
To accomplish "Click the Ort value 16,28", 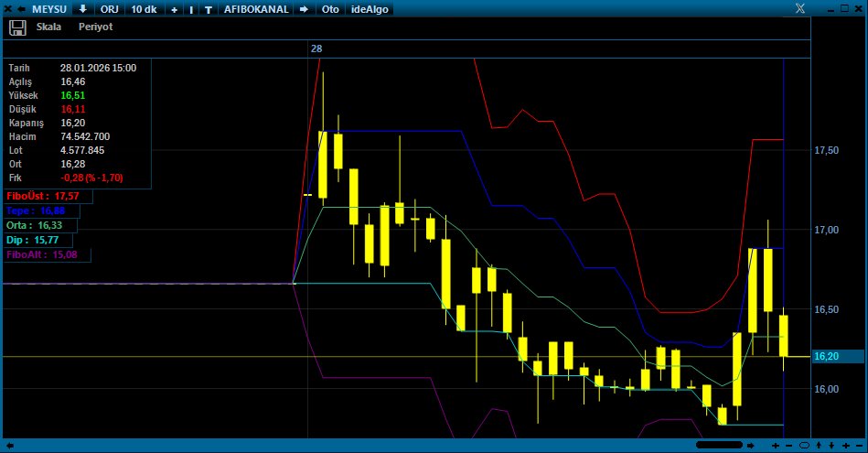I will [73, 164].
